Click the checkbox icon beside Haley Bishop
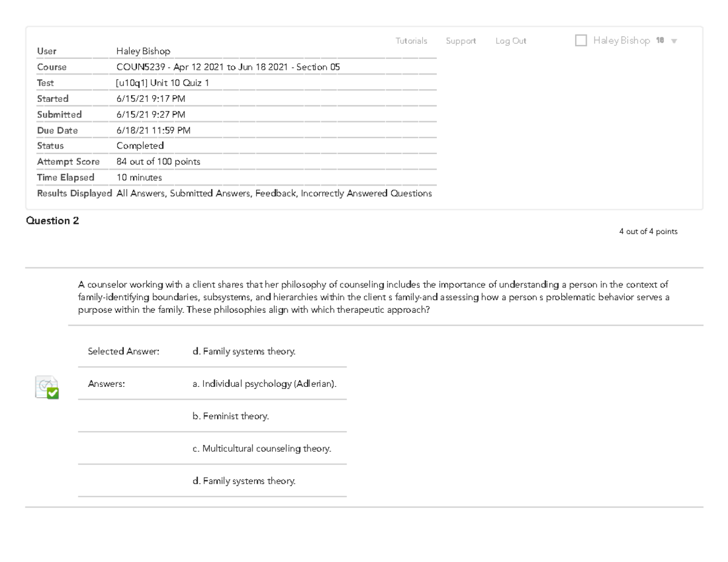Viewport: 728px width, 562px height. (581, 40)
